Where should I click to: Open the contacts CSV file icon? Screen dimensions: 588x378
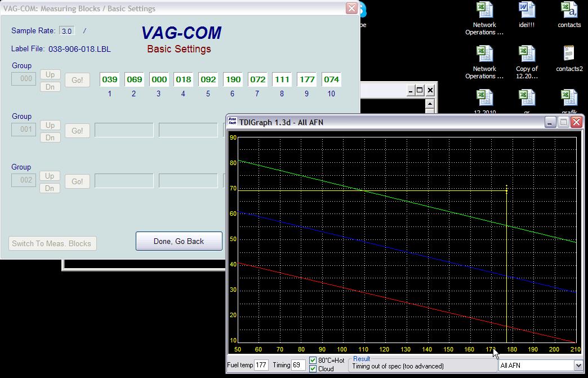tap(569, 11)
